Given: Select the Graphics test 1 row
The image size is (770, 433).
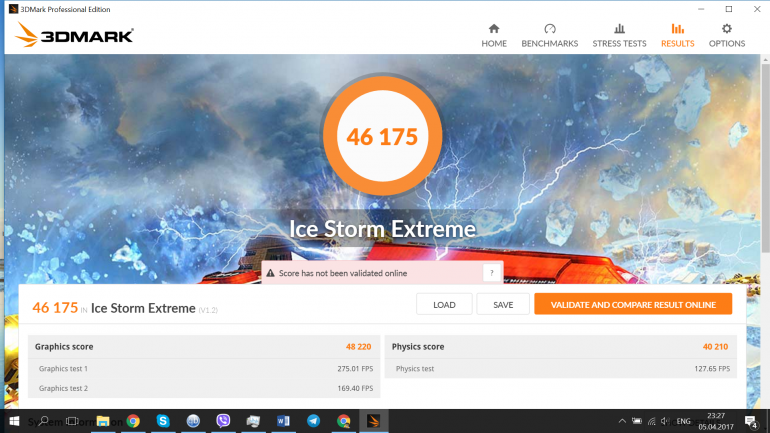Looking at the screenshot, I should point(204,368).
